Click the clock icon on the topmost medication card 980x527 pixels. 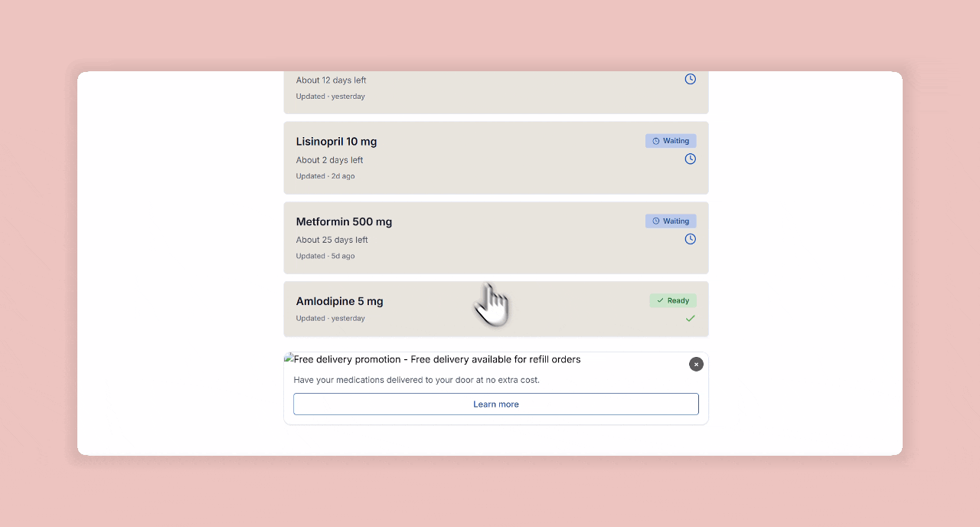click(690, 79)
